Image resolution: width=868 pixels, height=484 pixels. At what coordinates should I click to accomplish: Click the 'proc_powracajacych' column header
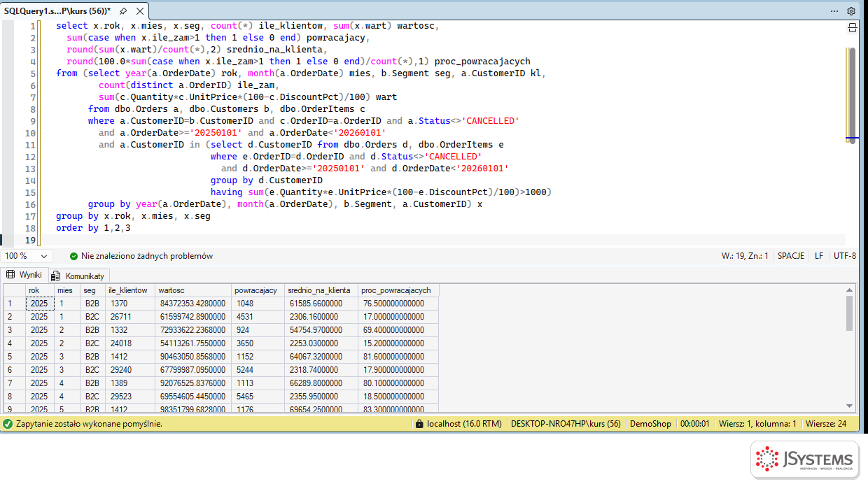(398, 290)
